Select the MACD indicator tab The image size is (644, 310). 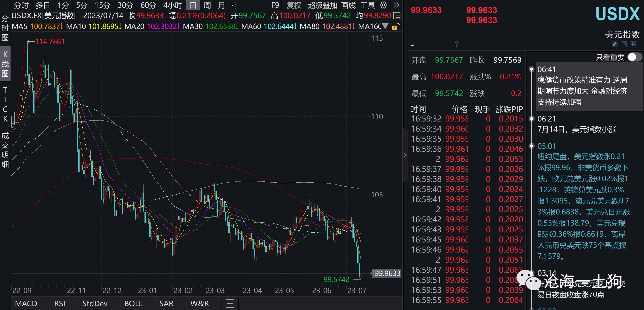(x=26, y=303)
